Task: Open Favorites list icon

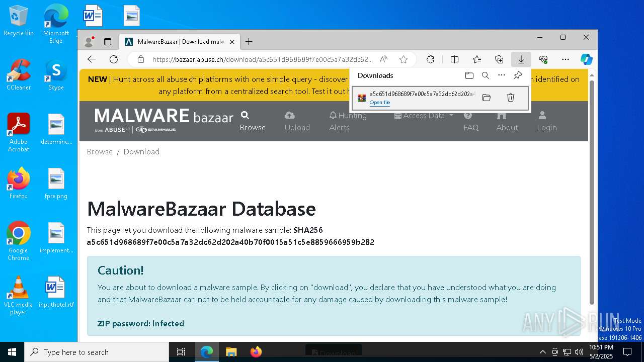Action: click(477, 59)
